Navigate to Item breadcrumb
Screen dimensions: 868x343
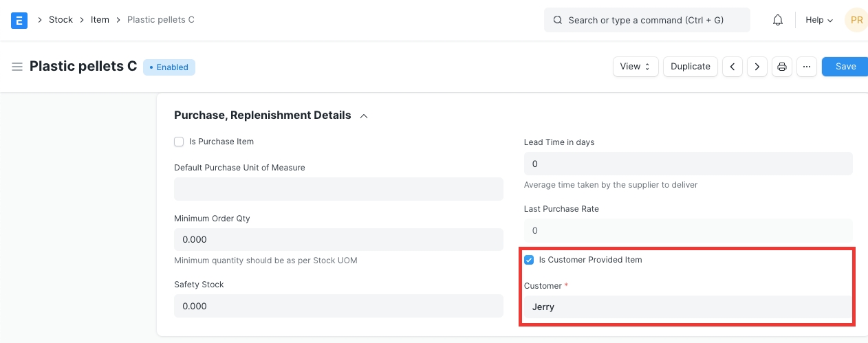tap(100, 20)
